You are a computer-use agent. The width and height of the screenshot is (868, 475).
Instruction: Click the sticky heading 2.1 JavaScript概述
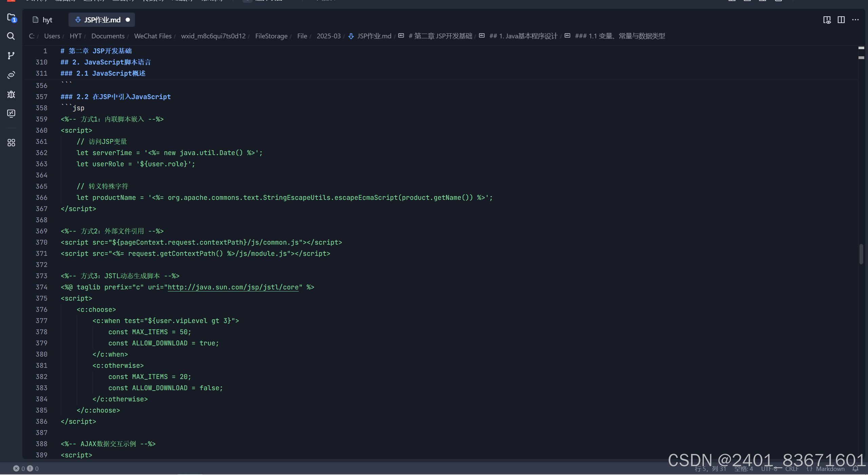pos(103,73)
